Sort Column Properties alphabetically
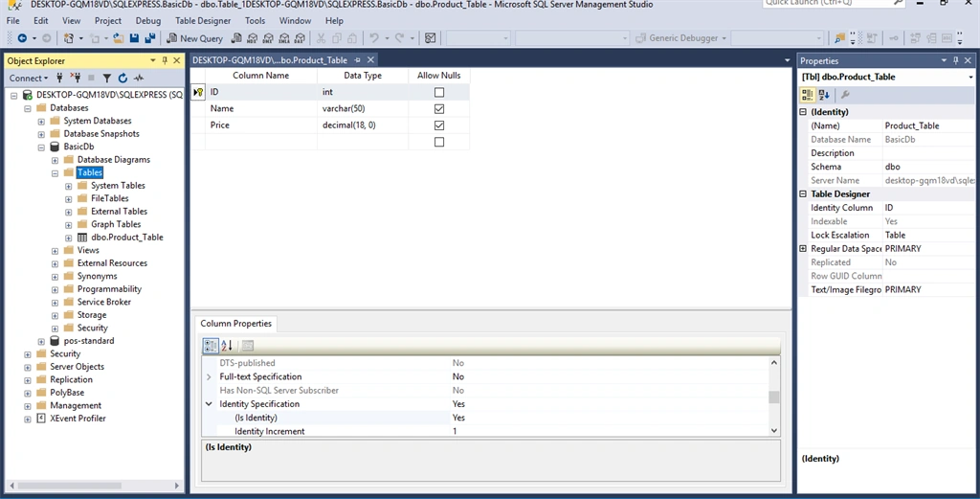The image size is (980, 499). coord(227,345)
